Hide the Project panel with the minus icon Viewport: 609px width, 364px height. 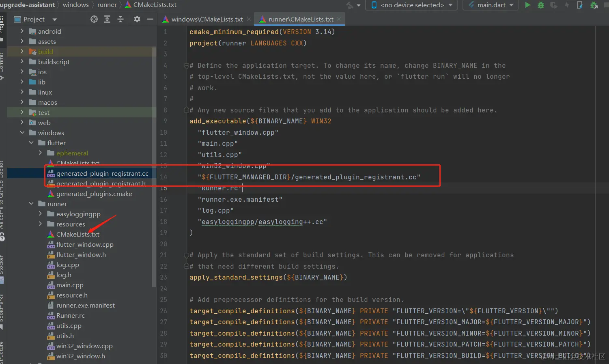150,19
